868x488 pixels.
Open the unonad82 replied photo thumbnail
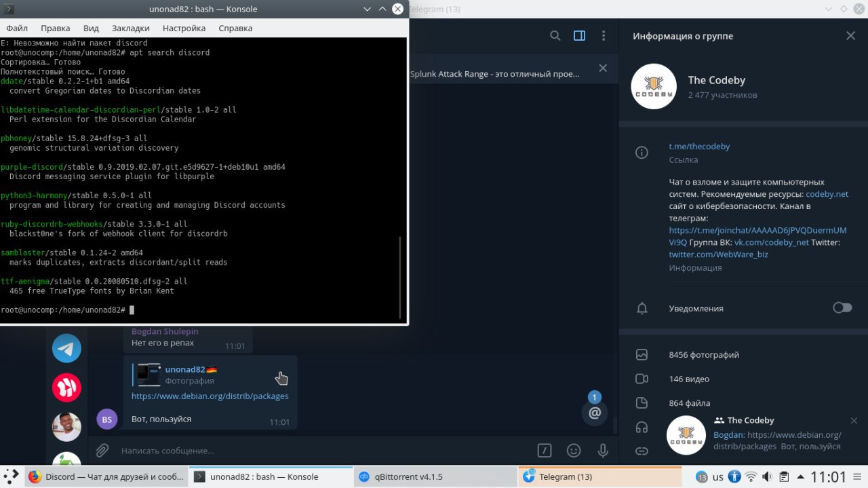click(149, 375)
